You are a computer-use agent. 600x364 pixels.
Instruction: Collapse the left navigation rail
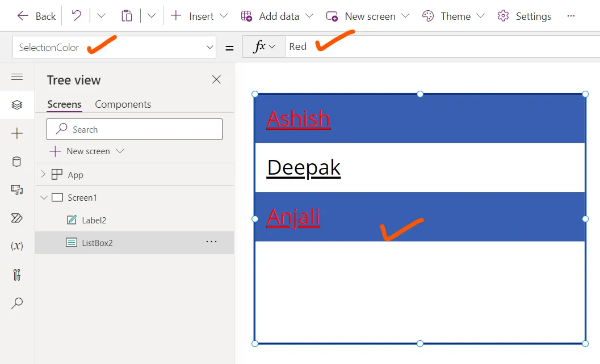pyautogui.click(x=18, y=77)
